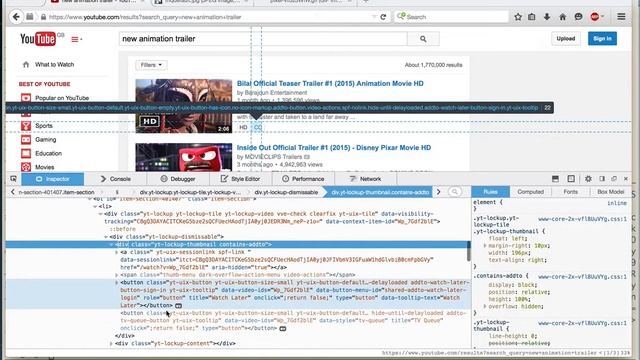Click the chat smiley icon in toolbar

pyautogui.click(x=578, y=17)
